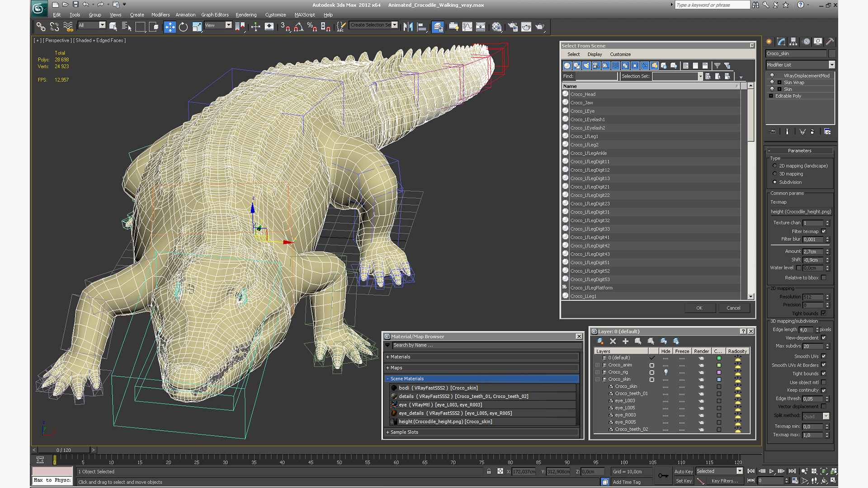The width and height of the screenshot is (868, 488).
Task: Open the Modifiers menu
Action: click(x=160, y=15)
